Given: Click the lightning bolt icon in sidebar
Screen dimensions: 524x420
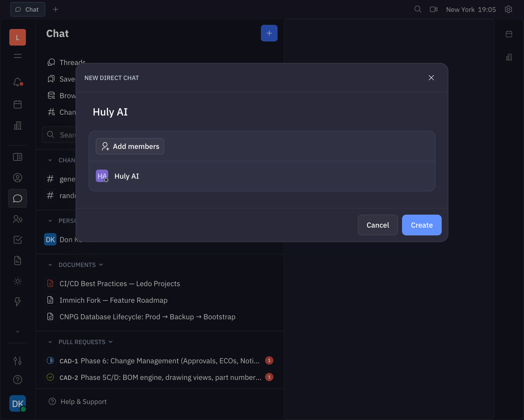Looking at the screenshot, I should [17, 302].
